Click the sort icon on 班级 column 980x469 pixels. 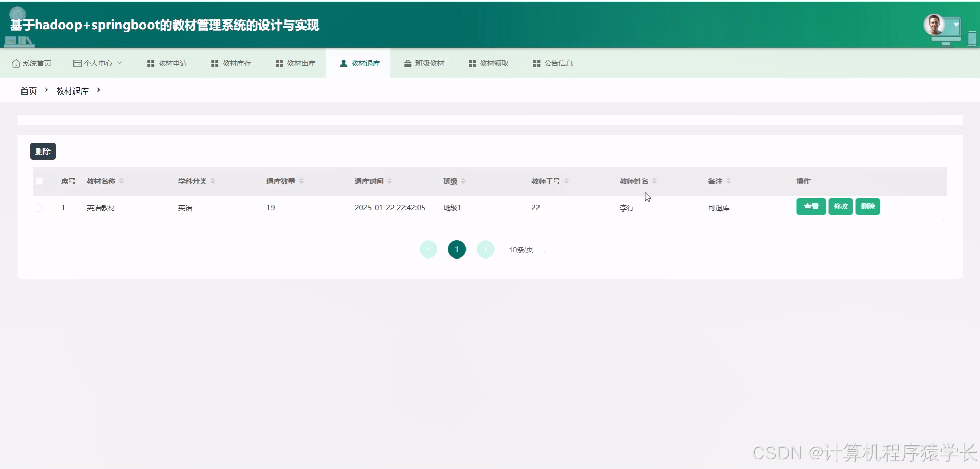[x=464, y=181]
